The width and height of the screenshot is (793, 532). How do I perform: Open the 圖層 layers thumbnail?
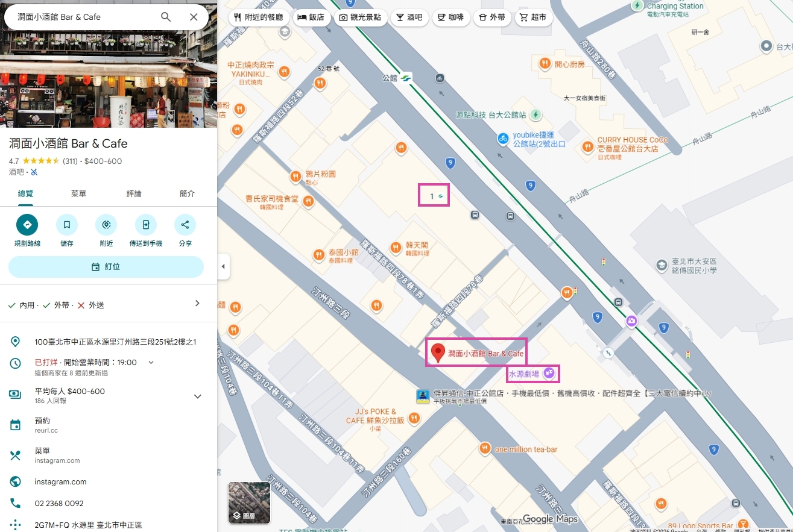click(249, 502)
